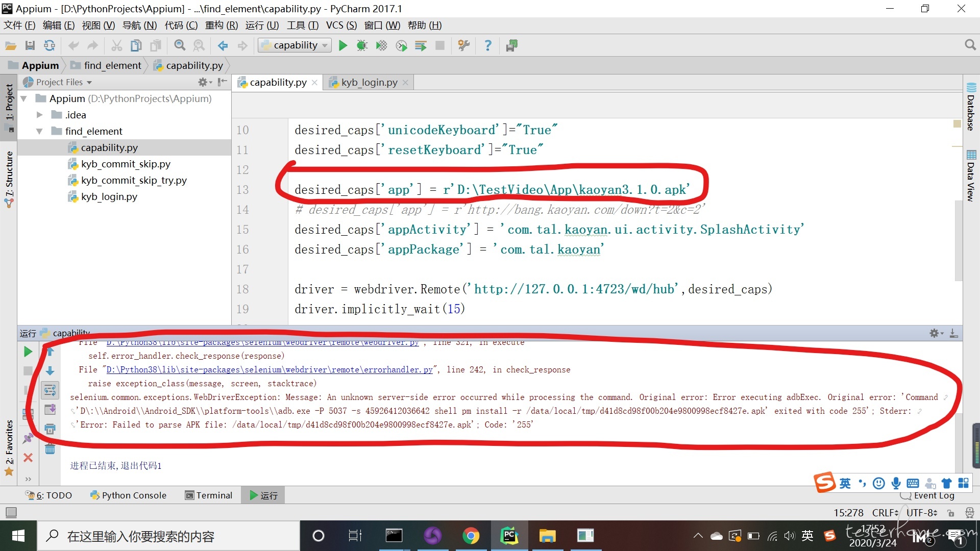Open the 6: TODO tool window
Viewport: 980px width, 551px height.
pyautogui.click(x=49, y=495)
